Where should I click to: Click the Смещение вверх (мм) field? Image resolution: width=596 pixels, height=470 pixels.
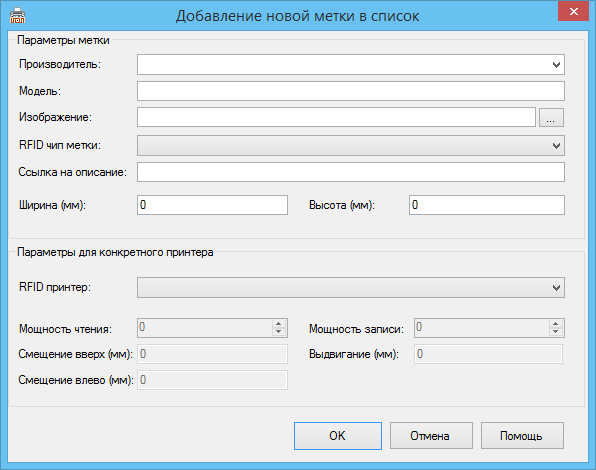pyautogui.click(x=212, y=354)
